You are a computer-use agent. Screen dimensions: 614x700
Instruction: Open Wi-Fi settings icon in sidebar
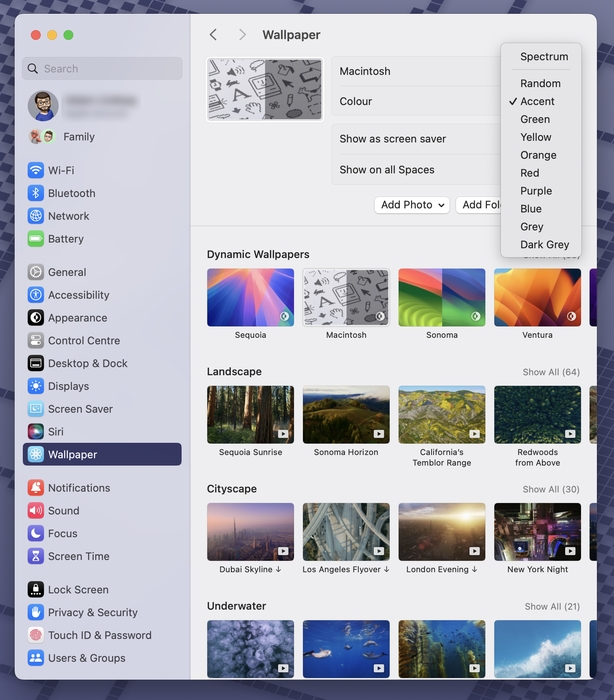pyautogui.click(x=36, y=170)
